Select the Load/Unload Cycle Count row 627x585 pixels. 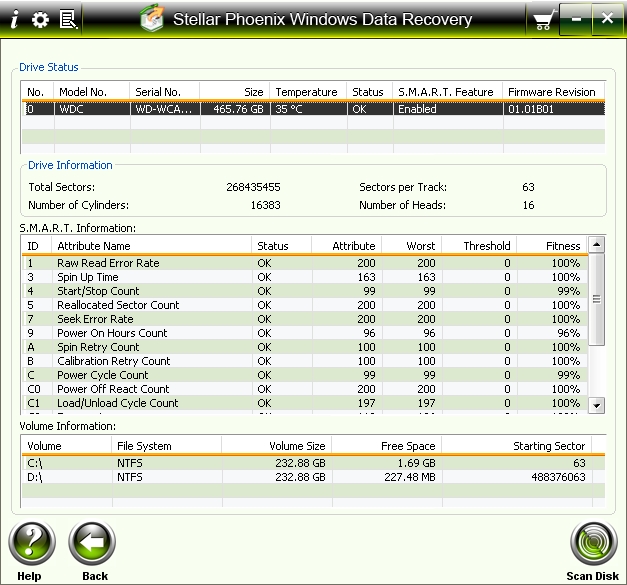tap(305, 403)
